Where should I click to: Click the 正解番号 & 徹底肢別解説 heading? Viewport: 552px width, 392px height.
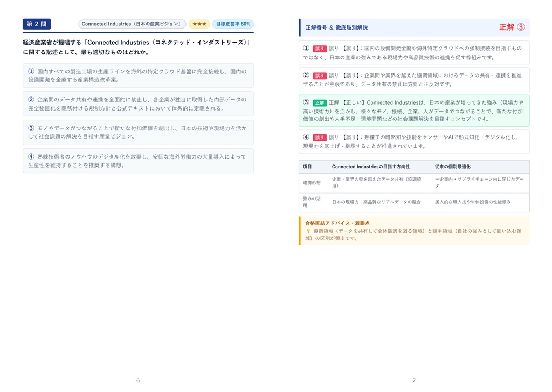click(x=336, y=27)
